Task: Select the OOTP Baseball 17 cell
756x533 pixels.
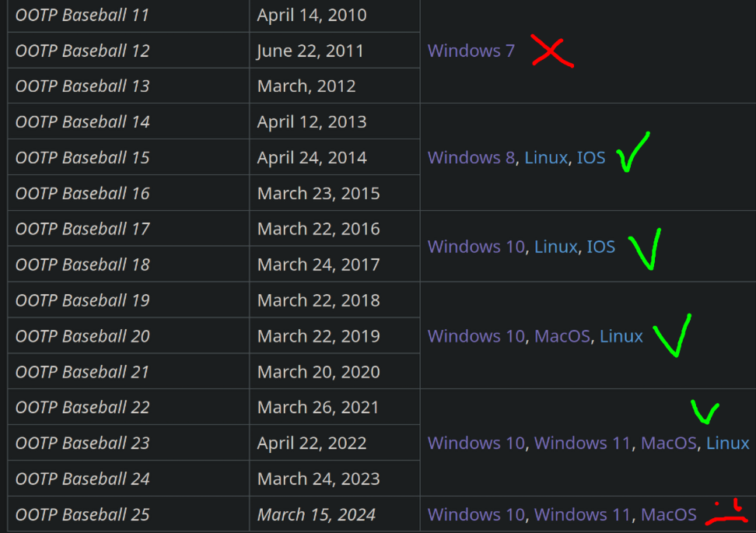Action: [129, 229]
